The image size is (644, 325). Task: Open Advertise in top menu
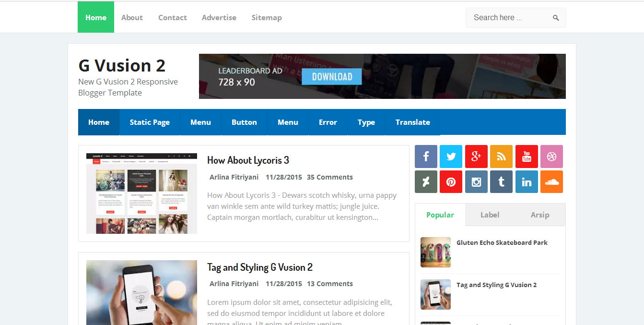[219, 17]
